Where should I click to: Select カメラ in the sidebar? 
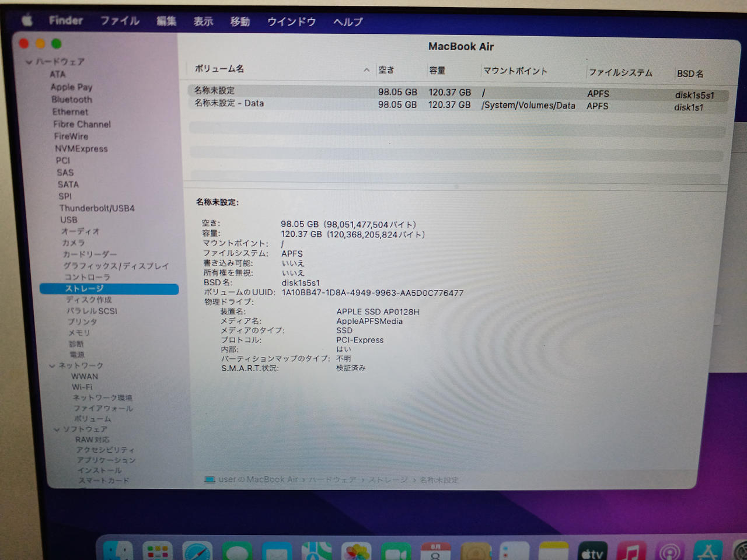[74, 243]
